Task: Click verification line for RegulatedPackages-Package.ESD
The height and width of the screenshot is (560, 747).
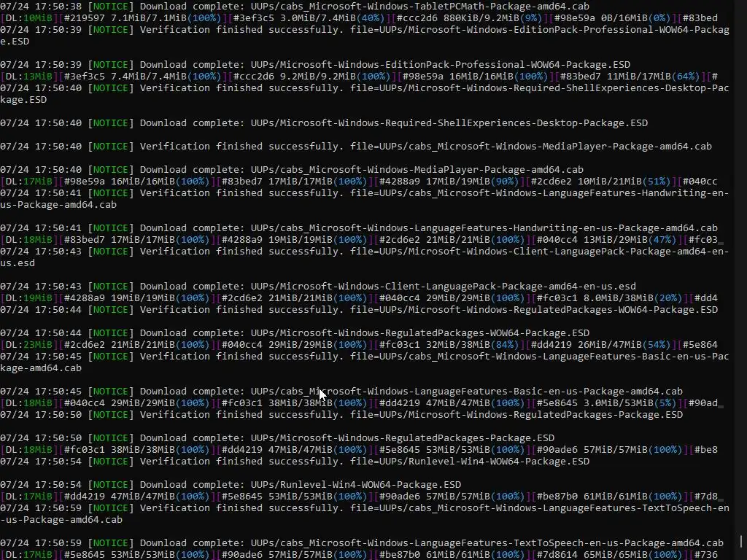Action: click(x=341, y=415)
